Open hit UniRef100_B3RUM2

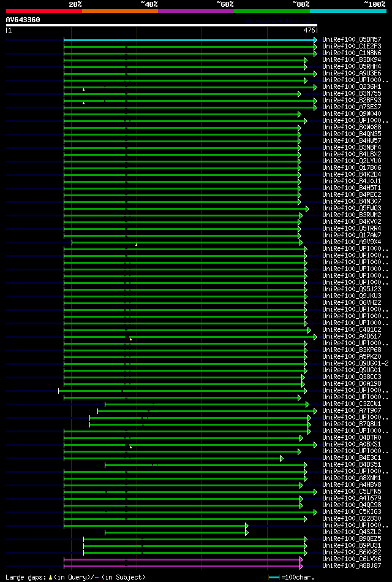[352, 215]
